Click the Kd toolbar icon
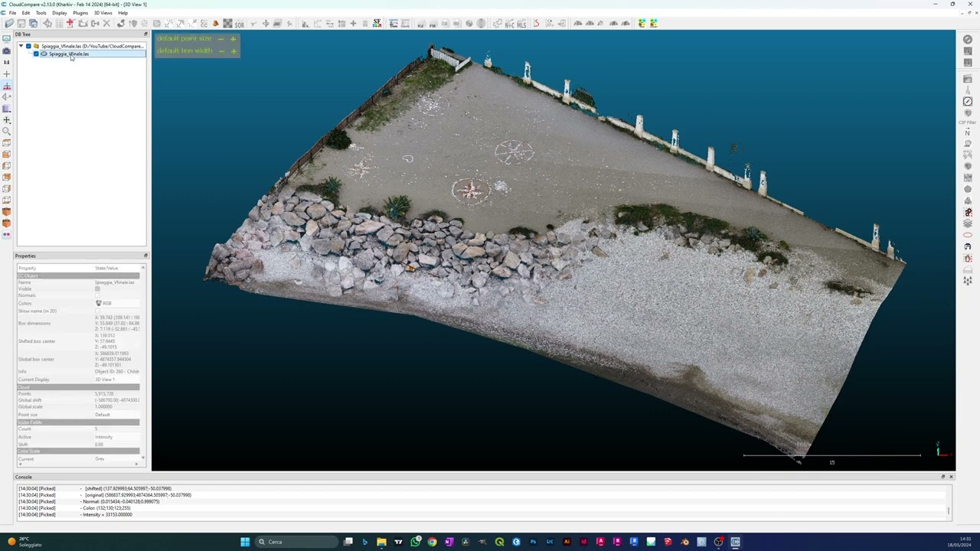 [420, 23]
